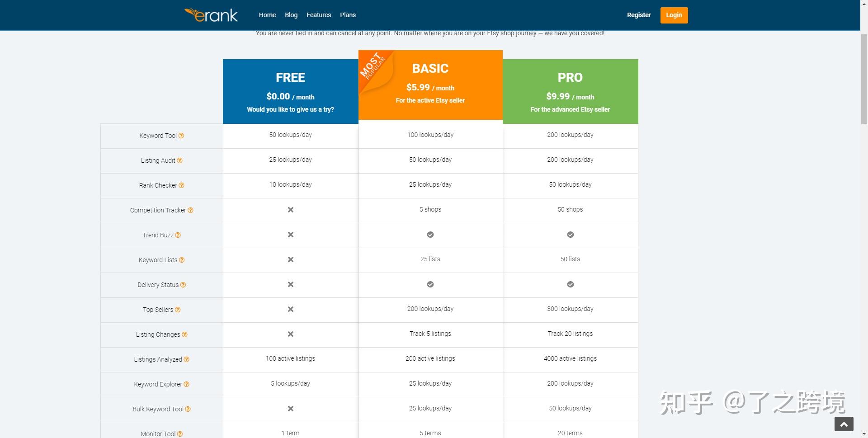
Task: Click Free plan X in Keyword Lists row
Action: tap(291, 259)
